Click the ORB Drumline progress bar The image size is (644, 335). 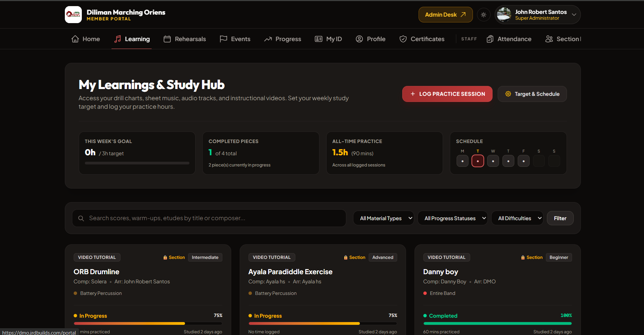(x=148, y=323)
